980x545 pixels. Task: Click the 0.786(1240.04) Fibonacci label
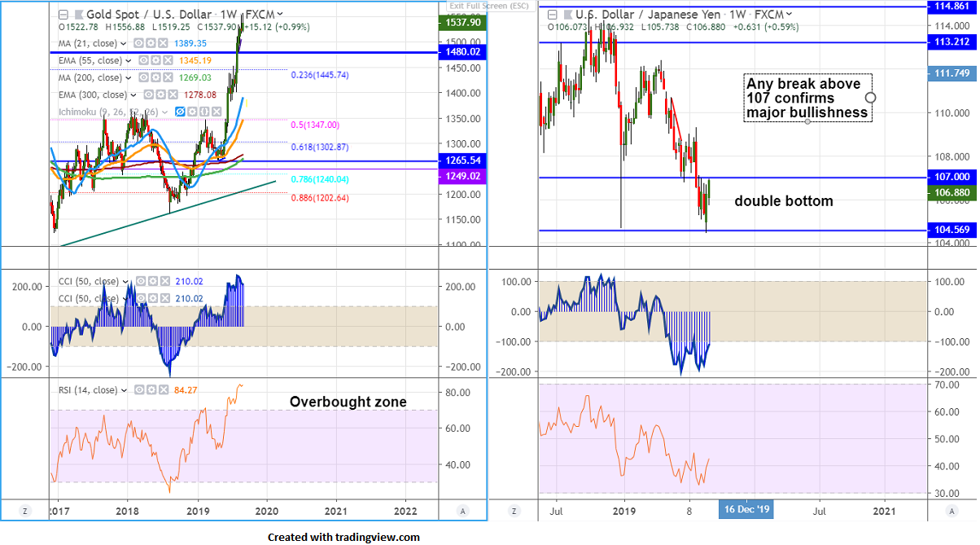point(320,179)
